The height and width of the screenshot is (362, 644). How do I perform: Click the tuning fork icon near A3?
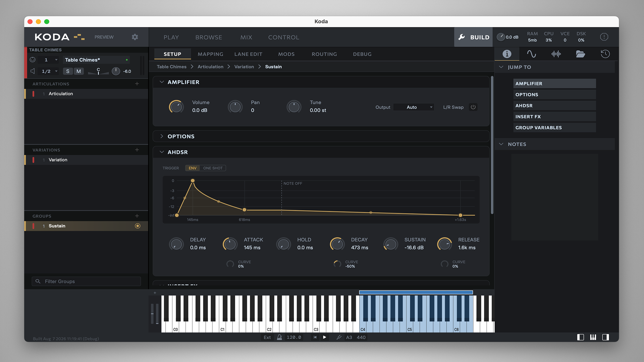(x=339, y=337)
